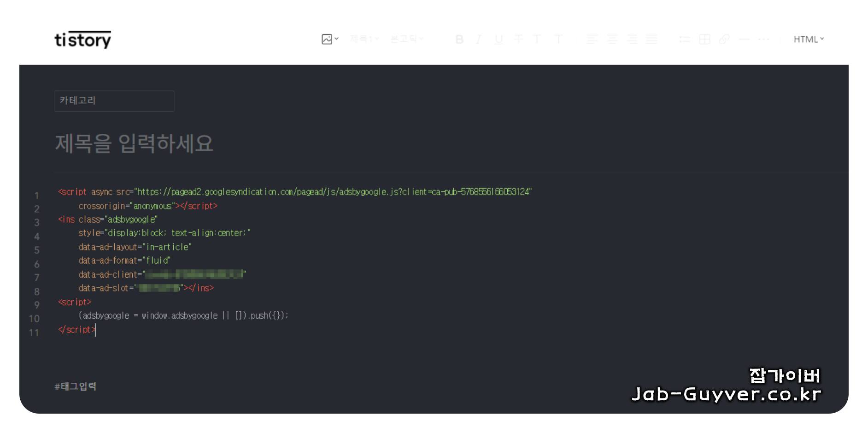Click line number 7 in the gutter
The height and width of the screenshot is (433, 868).
coord(37,278)
